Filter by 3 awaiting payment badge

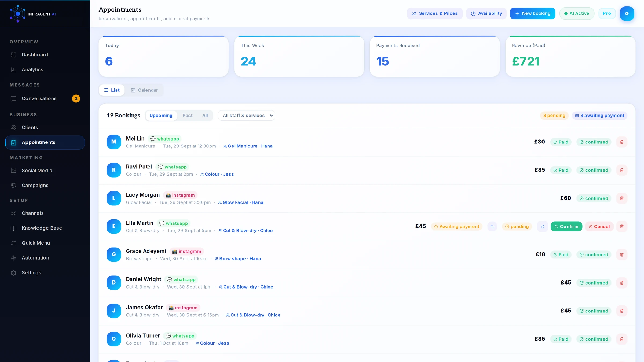pos(600,116)
